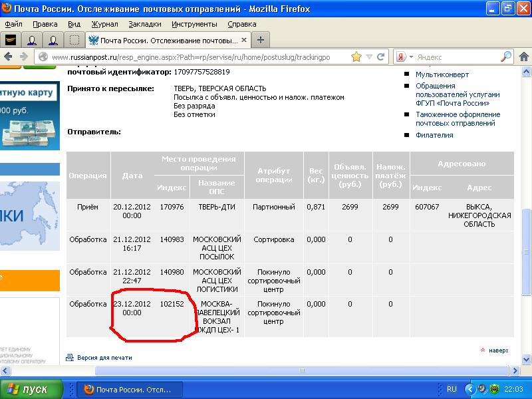Open the Правка menu
This screenshot has height=399, width=532.
pos(45,24)
